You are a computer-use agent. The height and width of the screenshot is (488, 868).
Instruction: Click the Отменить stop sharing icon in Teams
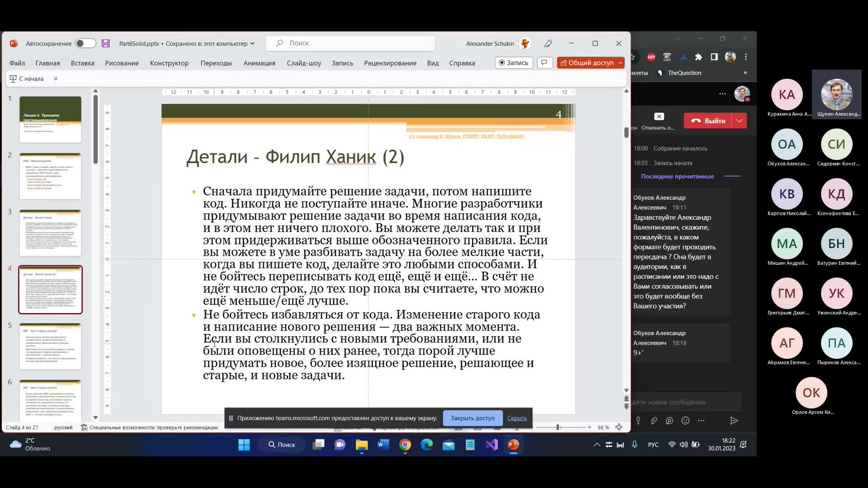[x=659, y=117]
